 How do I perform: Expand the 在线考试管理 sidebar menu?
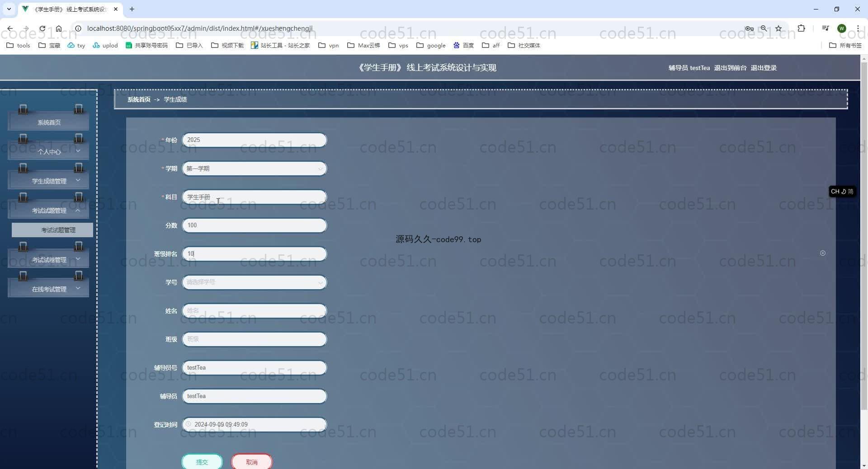click(x=48, y=289)
